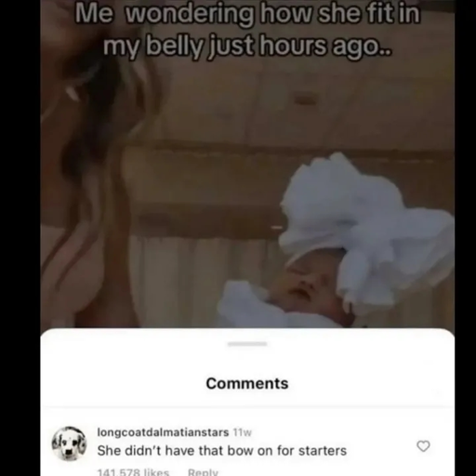Viewport: 476px width, 476px height.
Task: View the 141,578 likes list
Action: click(133, 472)
